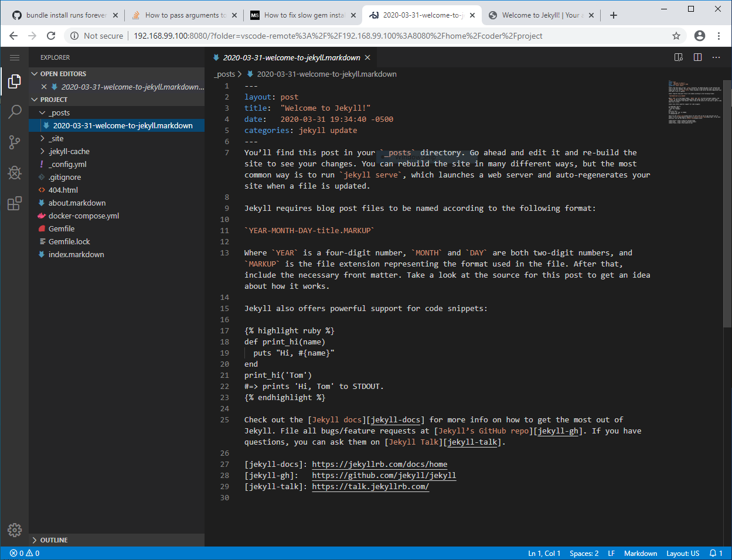This screenshot has width=732, height=560.
Task: Open notifications bell in status bar
Action: (x=716, y=553)
